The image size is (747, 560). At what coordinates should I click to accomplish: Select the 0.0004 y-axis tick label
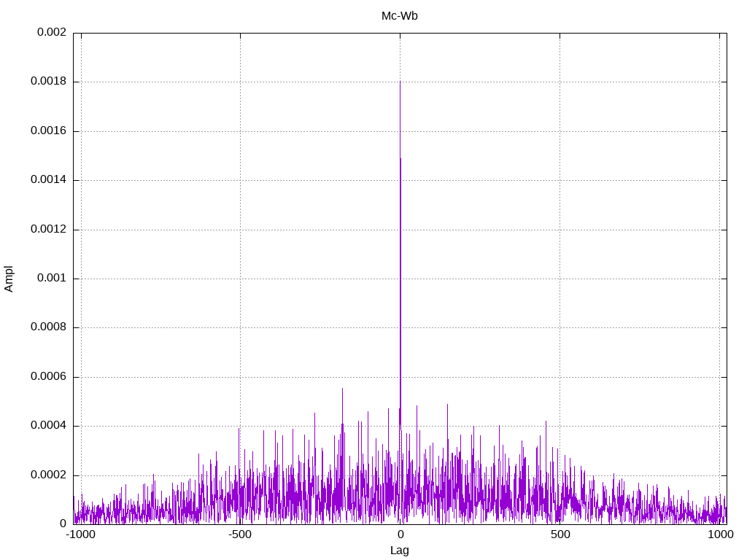tap(48, 426)
